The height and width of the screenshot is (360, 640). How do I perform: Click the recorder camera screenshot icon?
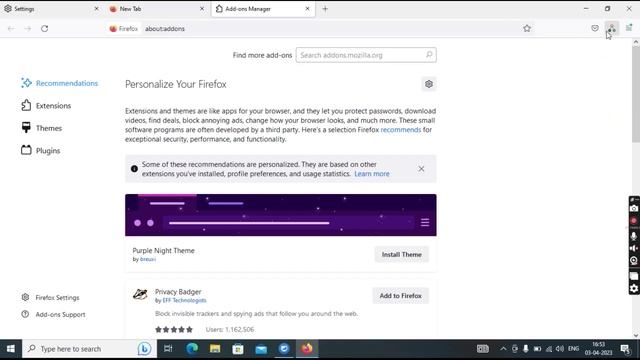pyautogui.click(x=634, y=208)
